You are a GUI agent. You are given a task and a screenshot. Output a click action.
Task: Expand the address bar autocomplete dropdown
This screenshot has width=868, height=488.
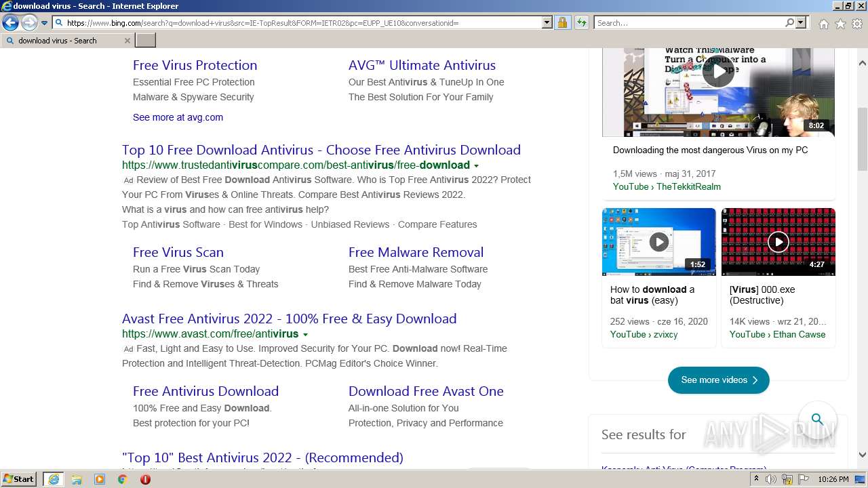pos(547,23)
